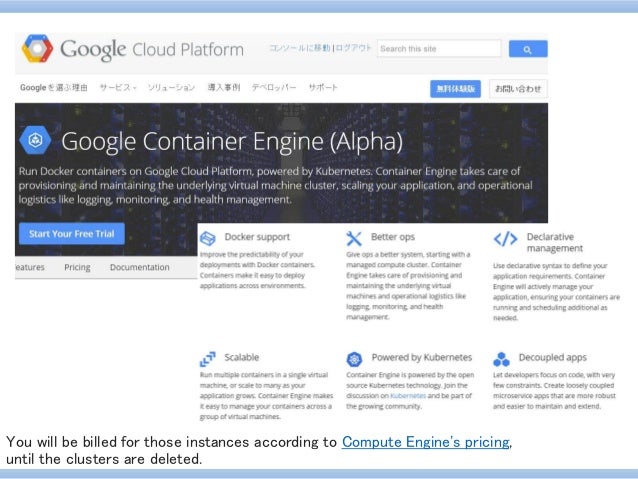Click the Decoupled apps heading
Screen dimensions: 638x479
[x=553, y=357]
